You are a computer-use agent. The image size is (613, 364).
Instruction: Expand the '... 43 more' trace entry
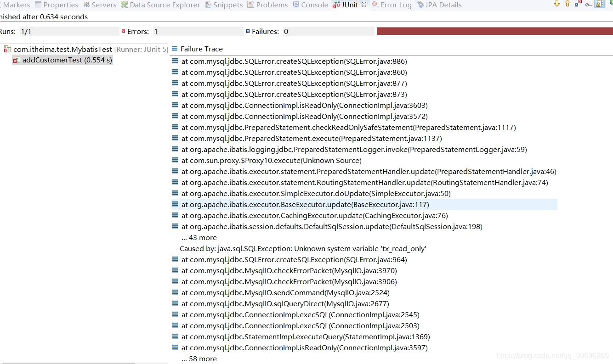tap(199, 237)
